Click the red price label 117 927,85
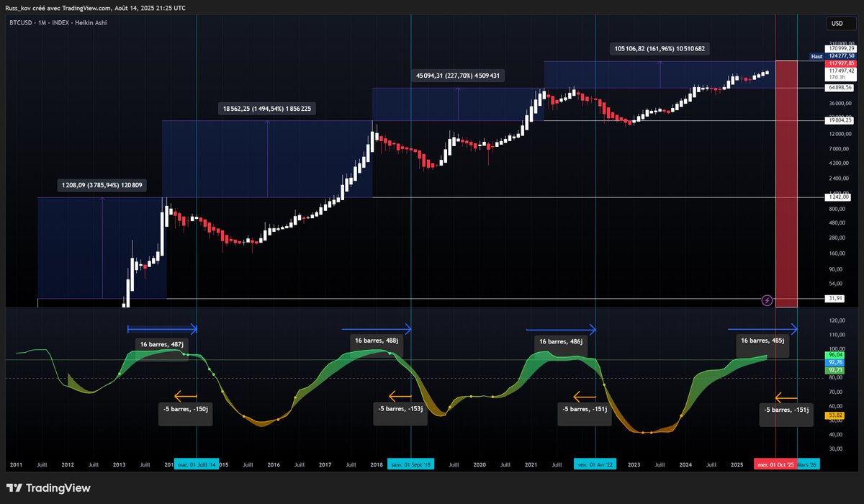 click(840, 63)
